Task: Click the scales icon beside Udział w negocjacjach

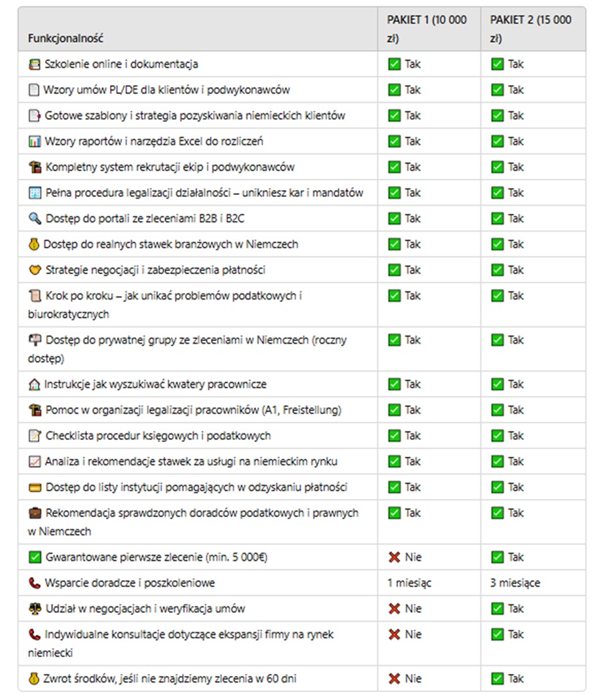Action: 35,609
